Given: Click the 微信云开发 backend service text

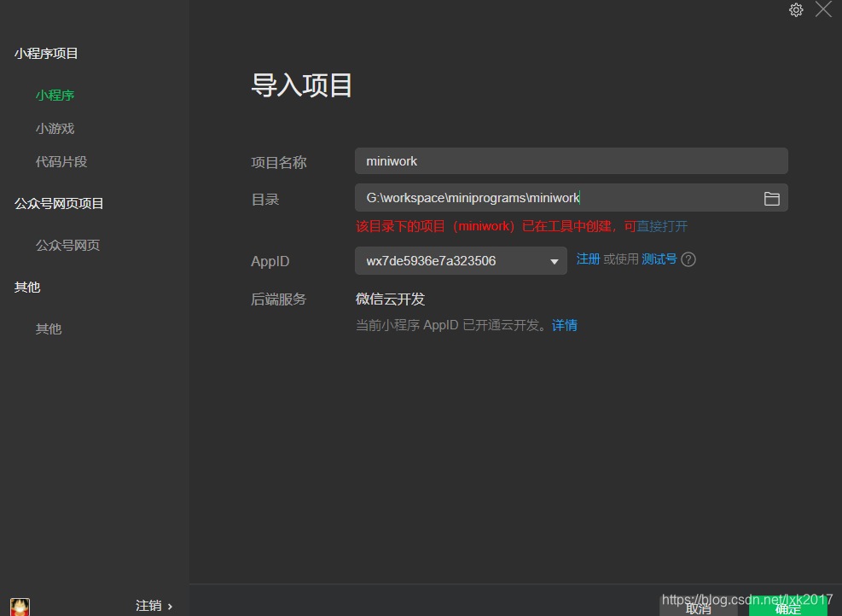Looking at the screenshot, I should (x=391, y=299).
